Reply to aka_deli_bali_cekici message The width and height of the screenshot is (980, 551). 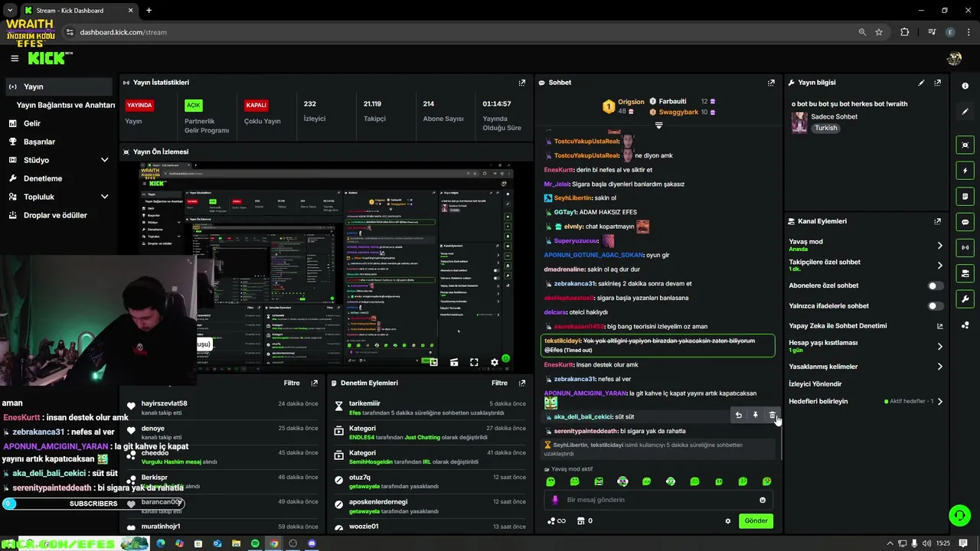(x=738, y=416)
